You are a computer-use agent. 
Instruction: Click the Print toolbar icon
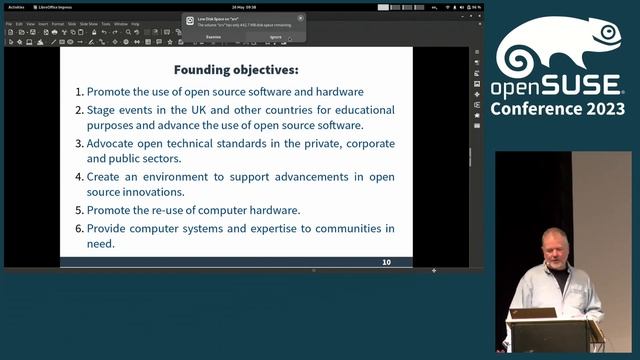(x=55, y=32)
